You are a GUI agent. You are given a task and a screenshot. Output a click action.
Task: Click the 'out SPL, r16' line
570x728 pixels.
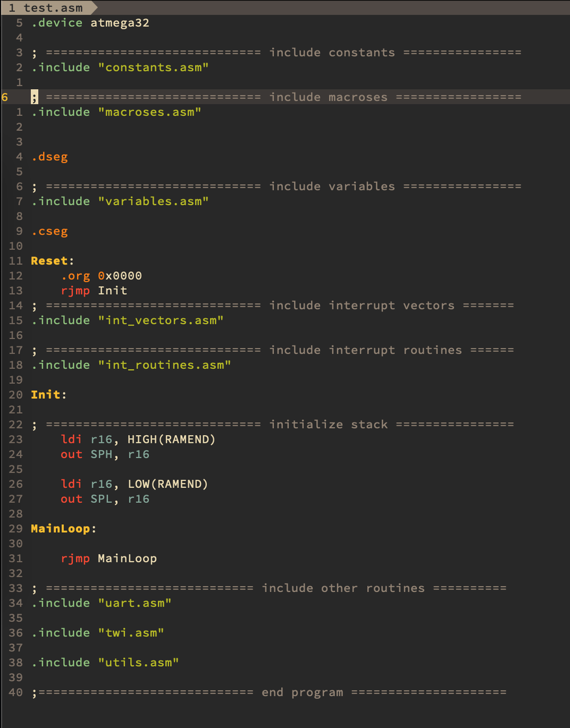coord(105,499)
